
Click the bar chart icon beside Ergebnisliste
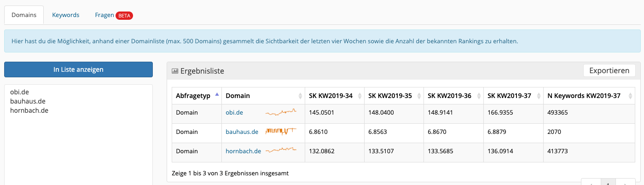[x=174, y=71]
